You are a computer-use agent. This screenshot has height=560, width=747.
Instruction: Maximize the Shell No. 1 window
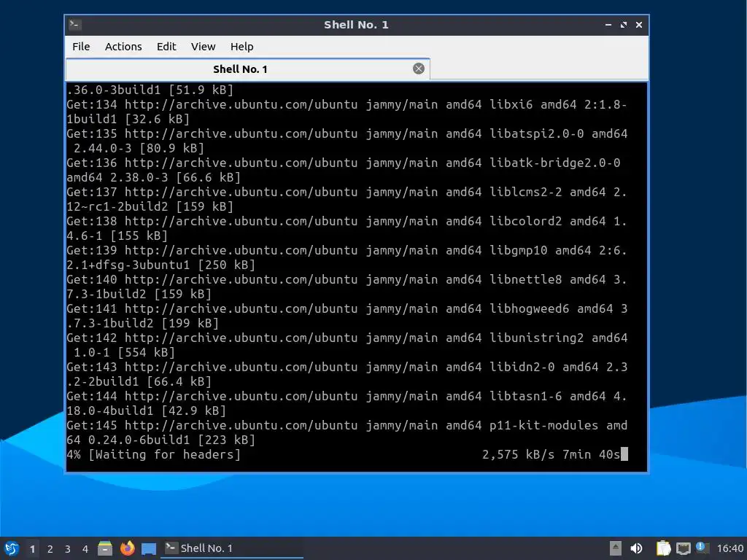click(624, 25)
